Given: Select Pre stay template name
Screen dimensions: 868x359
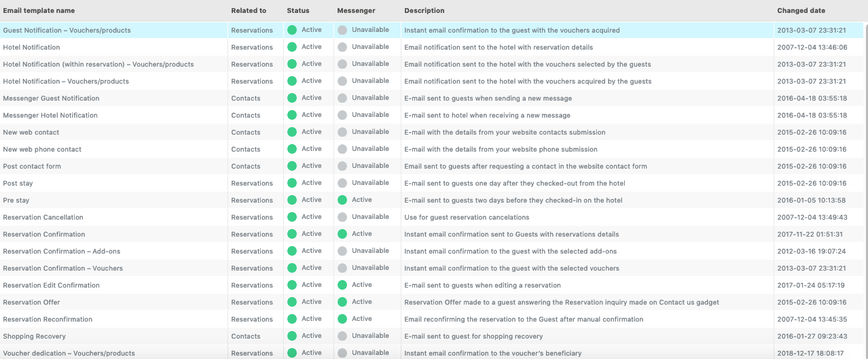Looking at the screenshot, I should [x=16, y=200].
